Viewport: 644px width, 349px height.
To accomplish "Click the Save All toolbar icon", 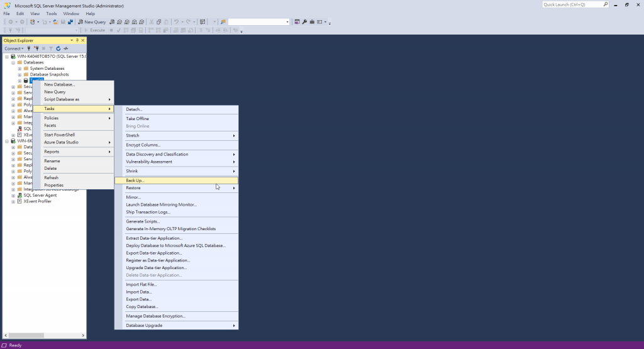I will [70, 22].
